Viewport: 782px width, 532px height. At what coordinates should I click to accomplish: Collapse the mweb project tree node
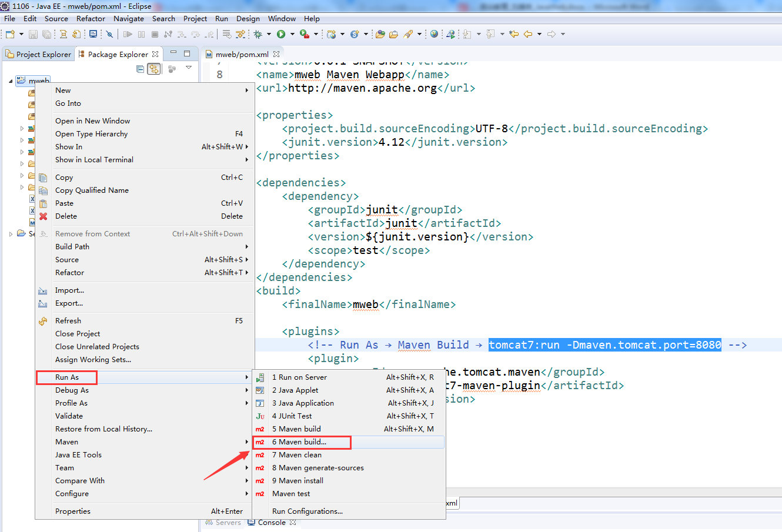pos(11,81)
